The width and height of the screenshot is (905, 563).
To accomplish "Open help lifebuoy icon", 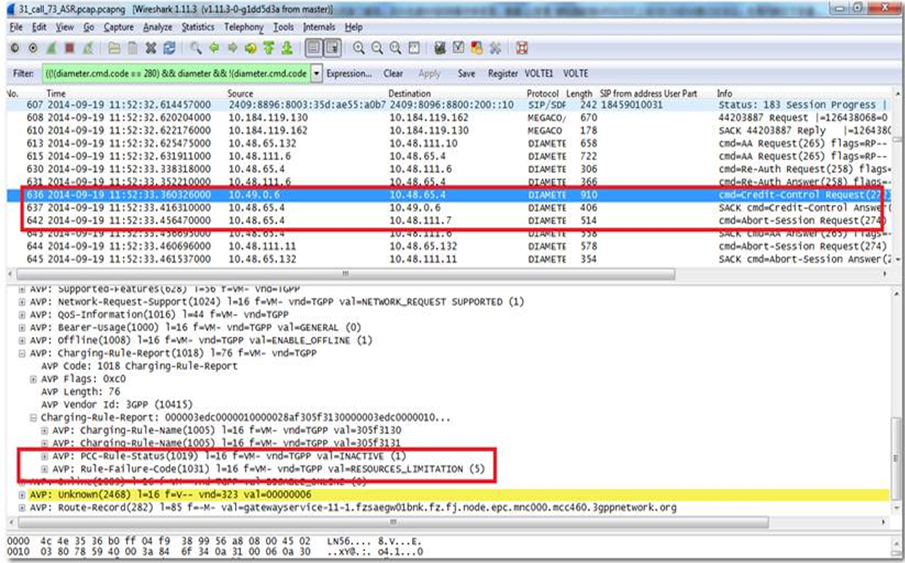I will point(522,49).
